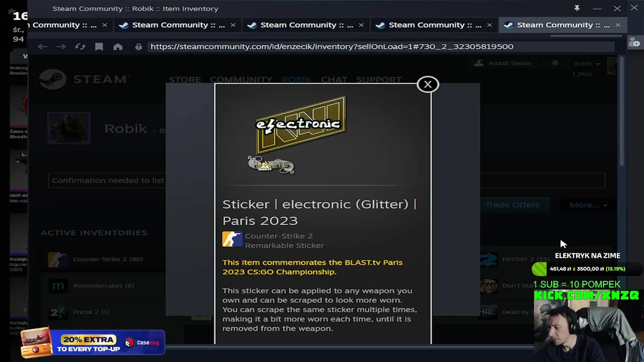Viewport: 644px width, 362px height.
Task: Open the Robik profile name link
Action: [x=125, y=129]
